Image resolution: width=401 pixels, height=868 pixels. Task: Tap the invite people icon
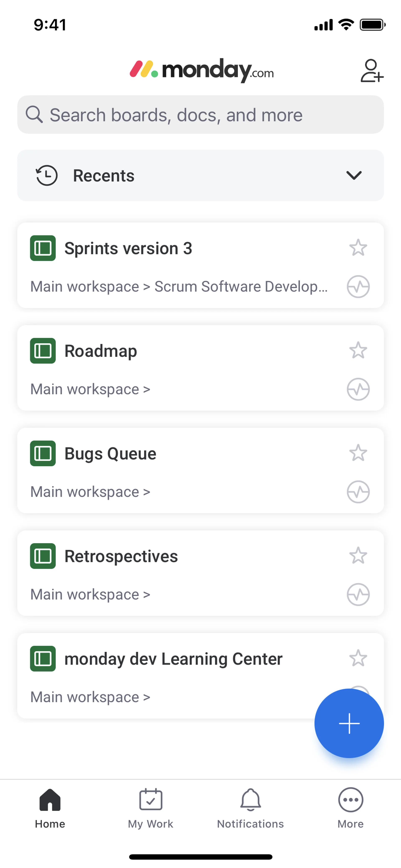tap(371, 70)
